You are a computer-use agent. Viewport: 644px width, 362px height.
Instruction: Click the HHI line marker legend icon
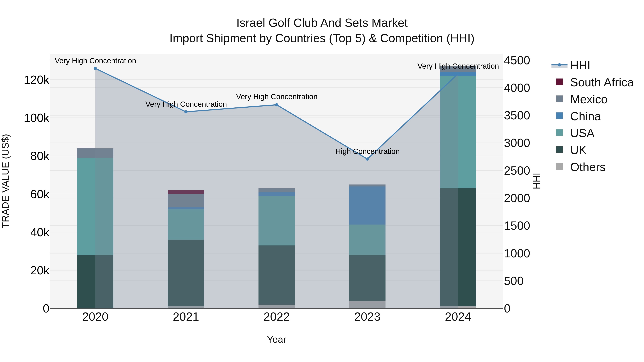tap(560, 65)
